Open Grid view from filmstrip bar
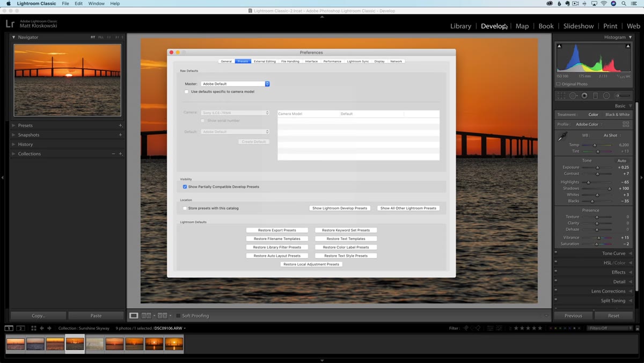 click(33, 328)
